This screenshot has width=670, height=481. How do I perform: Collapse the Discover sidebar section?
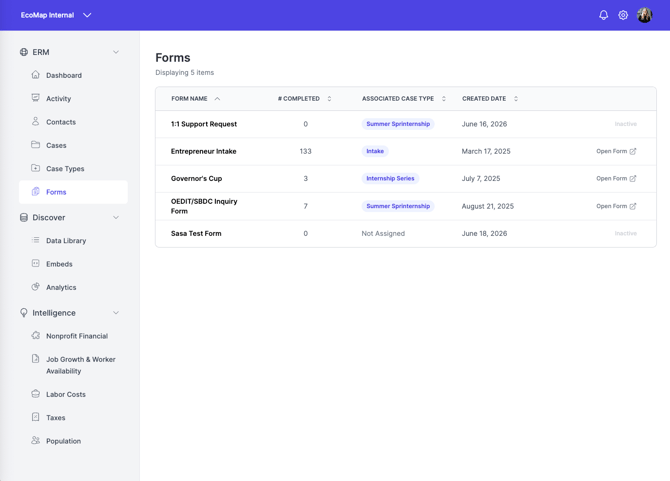(x=116, y=217)
